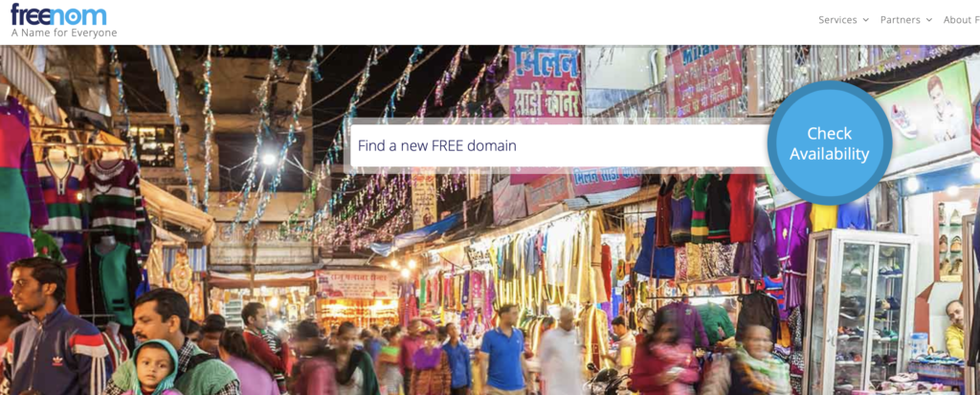Image resolution: width=980 pixels, height=395 pixels.
Task: Click the man in the blue polo shirt
Action: pyautogui.click(x=503, y=350)
